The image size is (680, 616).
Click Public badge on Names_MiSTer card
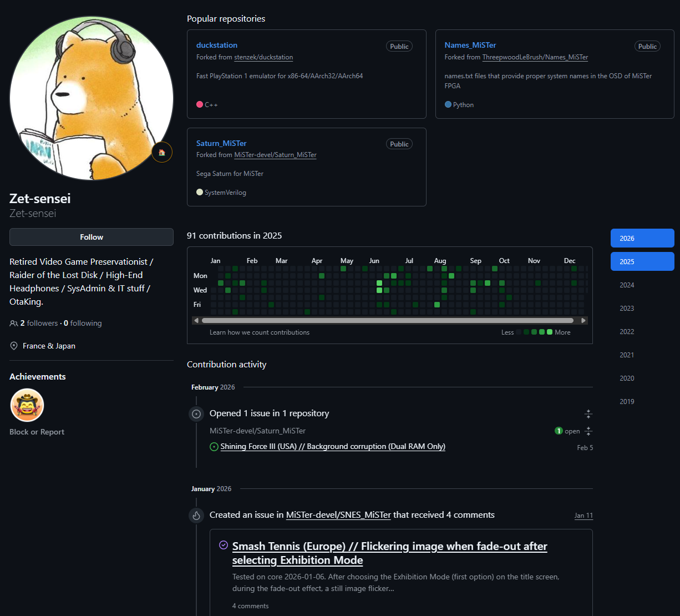coord(647,47)
